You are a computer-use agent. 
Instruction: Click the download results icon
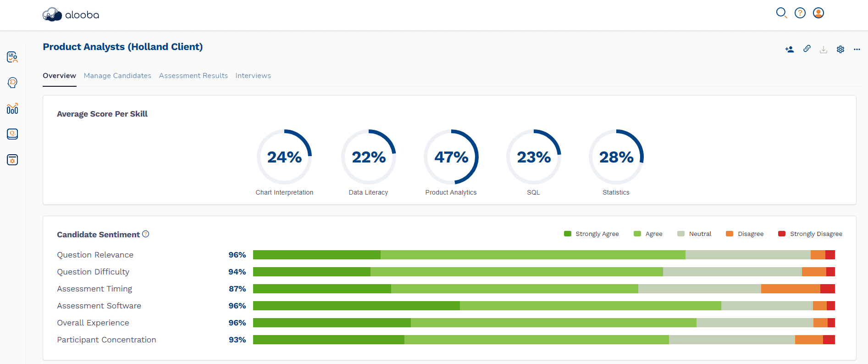tap(824, 49)
